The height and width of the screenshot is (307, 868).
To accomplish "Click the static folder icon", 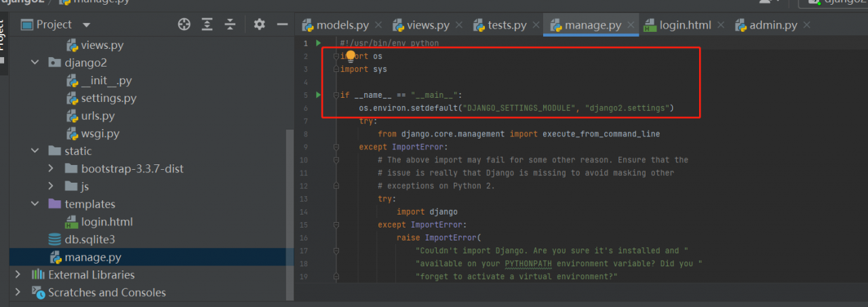I will (54, 151).
